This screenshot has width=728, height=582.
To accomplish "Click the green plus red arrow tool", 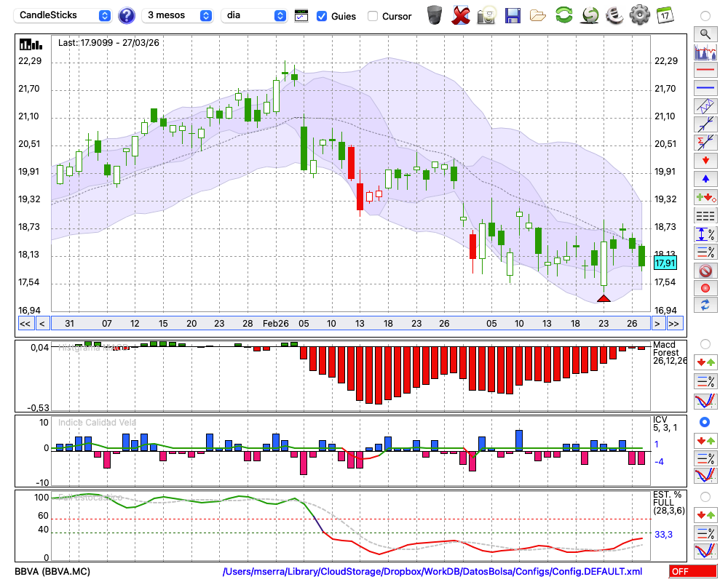I will coord(705,197).
